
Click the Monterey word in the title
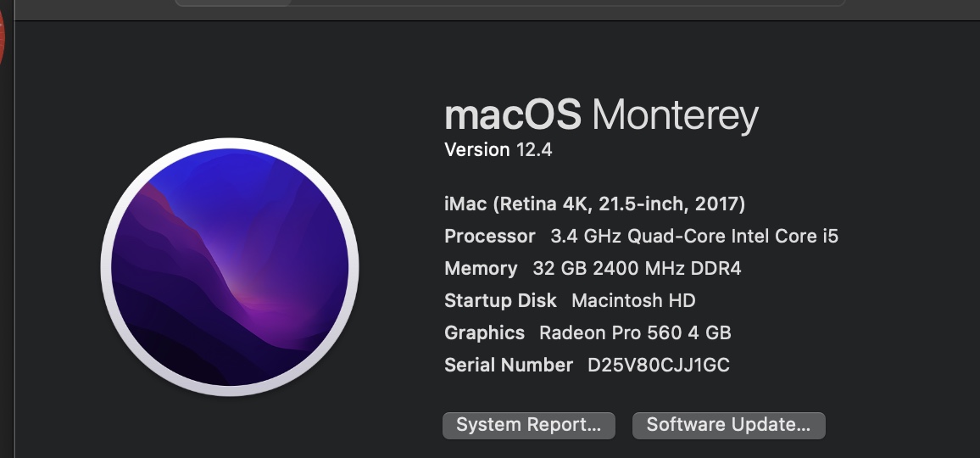tap(674, 115)
